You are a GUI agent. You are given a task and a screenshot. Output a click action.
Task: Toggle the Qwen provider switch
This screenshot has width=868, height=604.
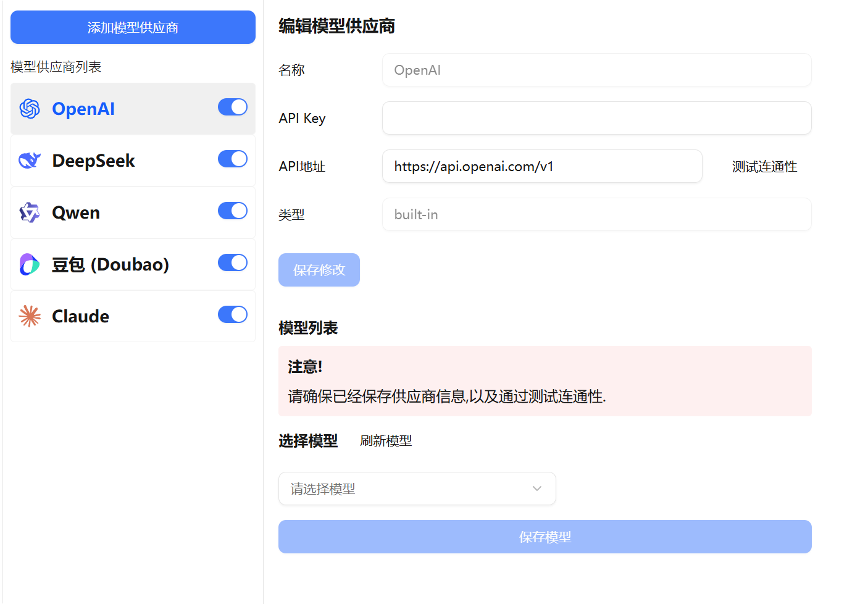[x=232, y=211]
